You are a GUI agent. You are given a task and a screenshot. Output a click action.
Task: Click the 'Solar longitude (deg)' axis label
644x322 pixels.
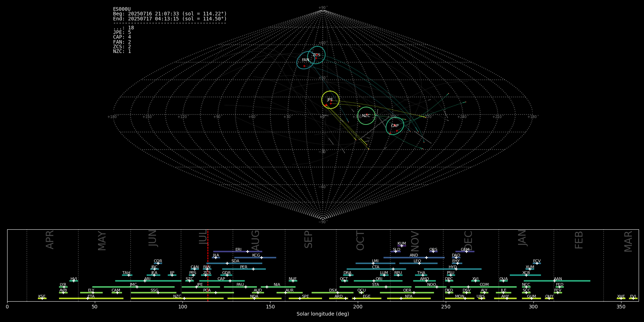click(x=323, y=314)
